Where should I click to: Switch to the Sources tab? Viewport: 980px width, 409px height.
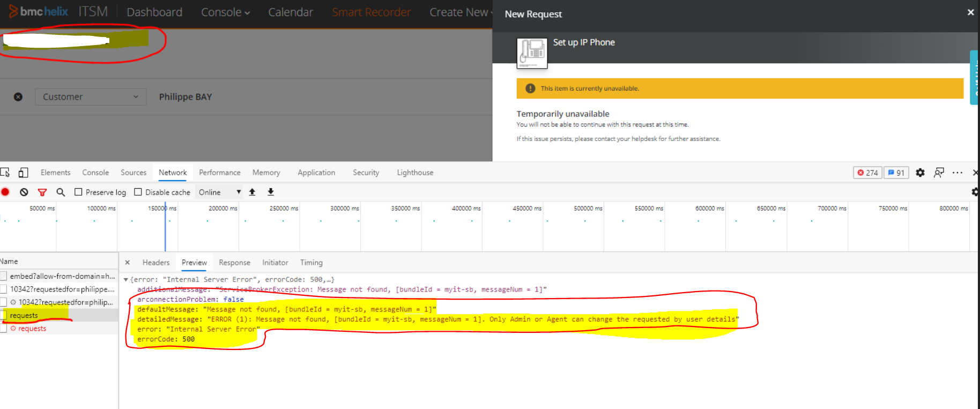pyautogui.click(x=133, y=173)
